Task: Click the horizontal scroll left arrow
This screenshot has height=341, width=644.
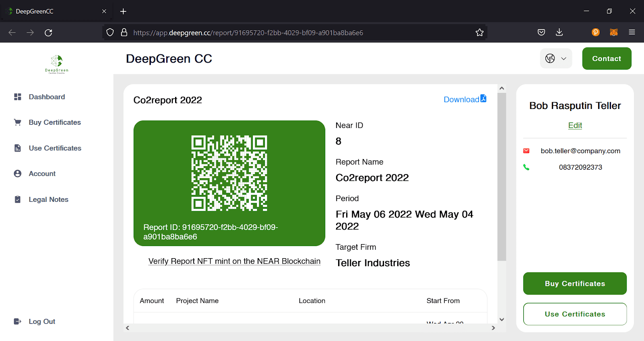Action: tap(128, 328)
